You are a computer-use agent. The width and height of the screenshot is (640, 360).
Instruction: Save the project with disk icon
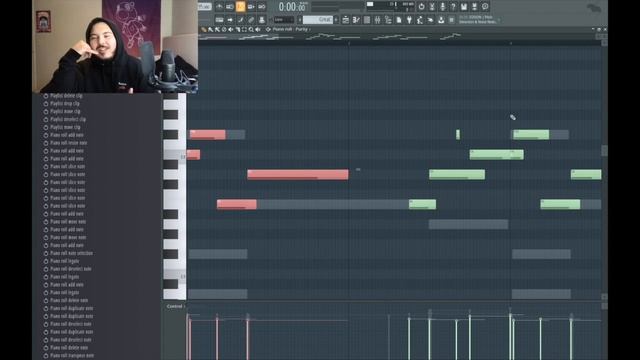click(464, 7)
